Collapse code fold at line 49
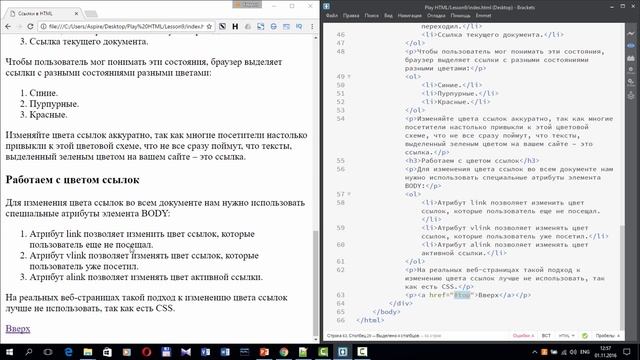 [349, 77]
